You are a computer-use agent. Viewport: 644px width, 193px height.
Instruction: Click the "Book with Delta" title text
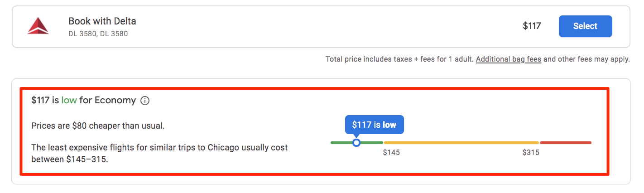[x=102, y=21]
